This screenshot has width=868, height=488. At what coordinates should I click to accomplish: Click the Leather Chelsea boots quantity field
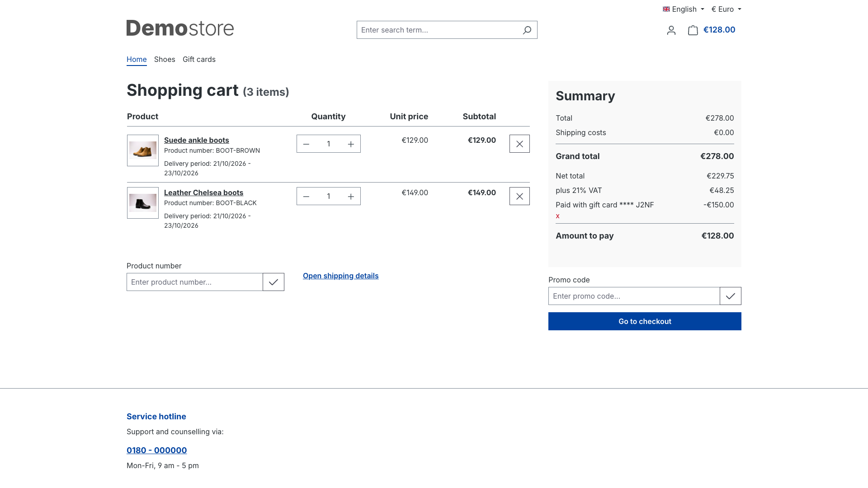pyautogui.click(x=329, y=196)
